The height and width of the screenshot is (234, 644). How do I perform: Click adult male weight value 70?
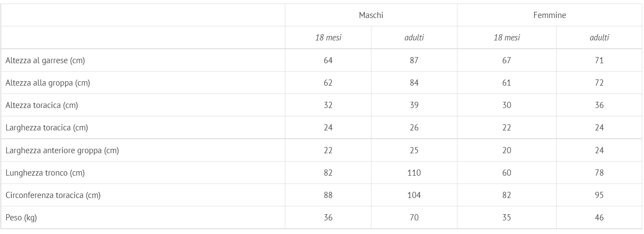414,218
